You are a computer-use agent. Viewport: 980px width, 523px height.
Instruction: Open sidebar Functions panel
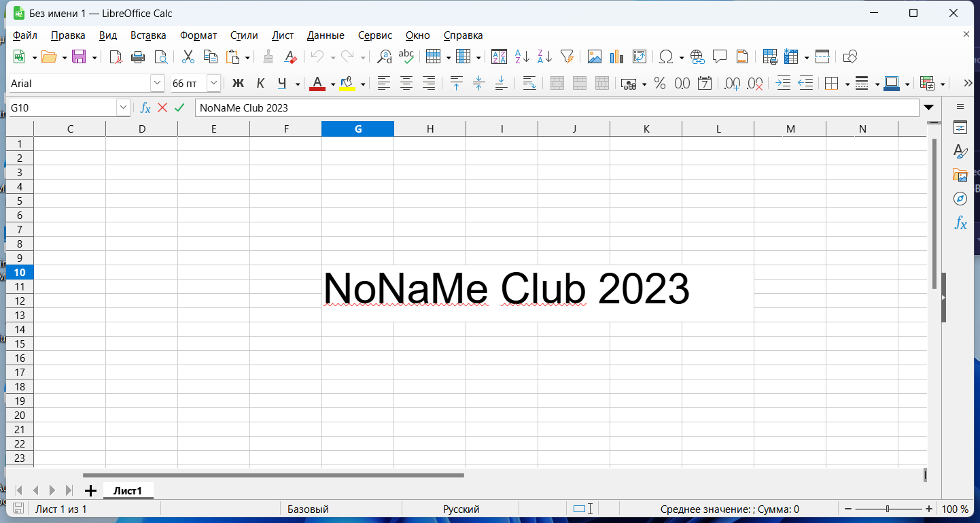pyautogui.click(x=960, y=222)
